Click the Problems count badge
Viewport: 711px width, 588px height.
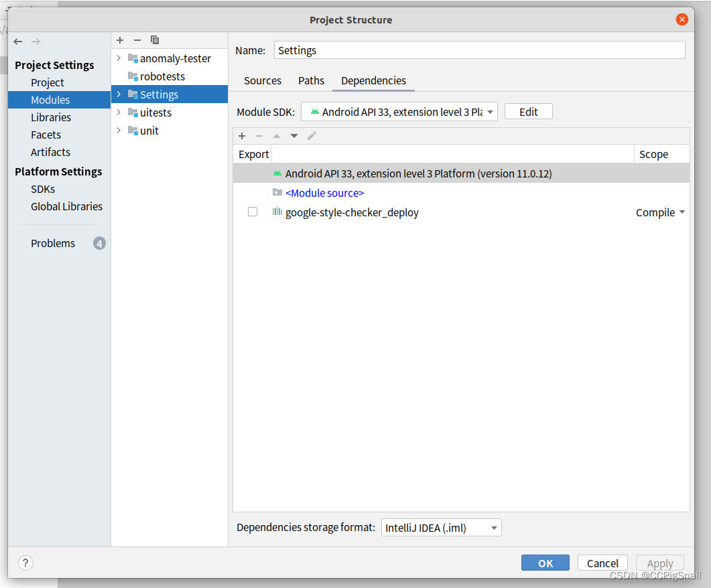(100, 243)
